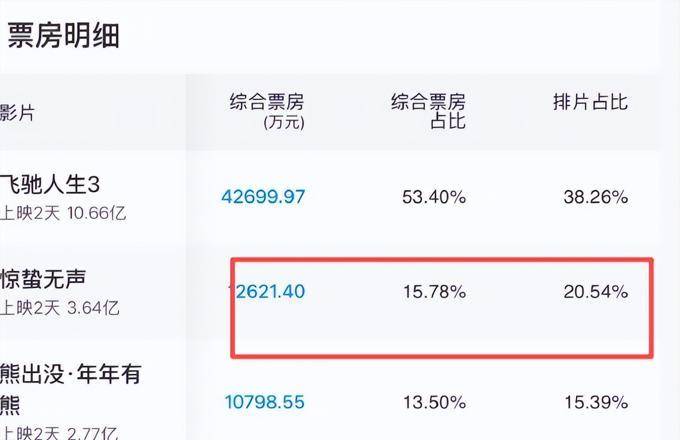Click the box office value 10798.55
Image resolution: width=680 pixels, height=440 pixels.
(265, 402)
